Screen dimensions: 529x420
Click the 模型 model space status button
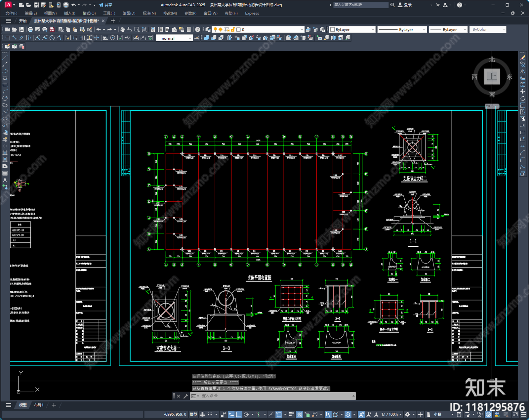tap(193, 414)
